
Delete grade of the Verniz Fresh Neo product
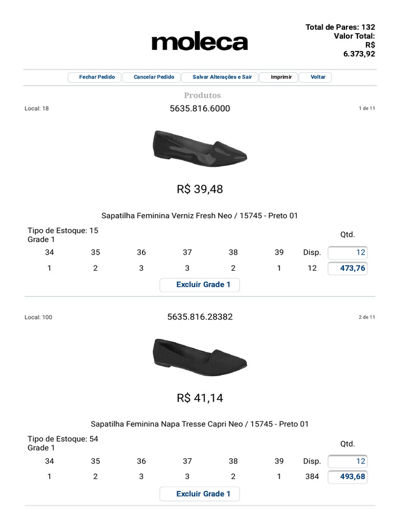[200, 285]
